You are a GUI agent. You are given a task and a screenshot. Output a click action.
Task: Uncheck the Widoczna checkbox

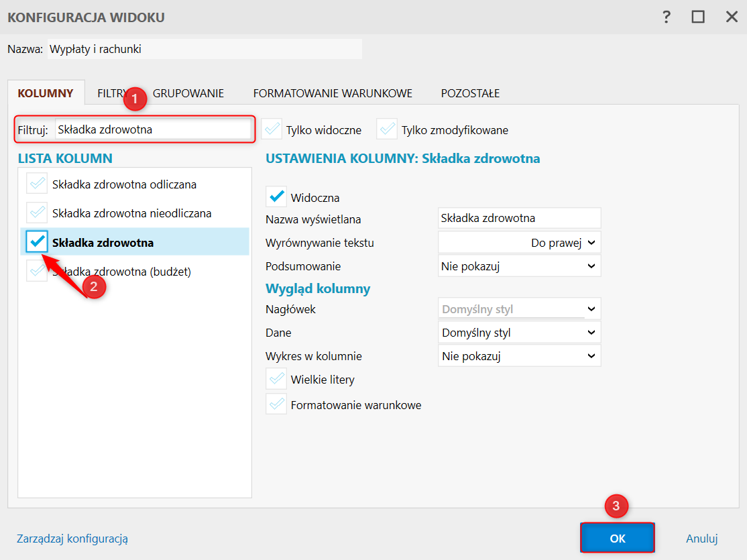pos(276,197)
